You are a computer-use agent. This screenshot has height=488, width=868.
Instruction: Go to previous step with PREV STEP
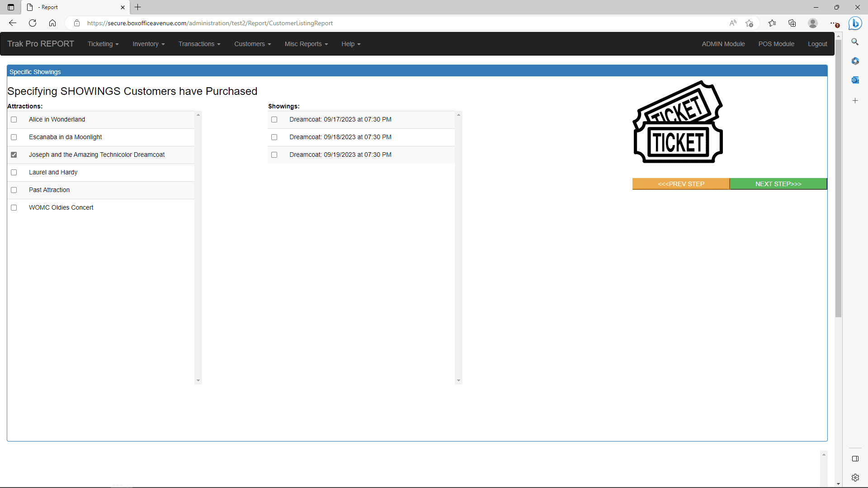tap(681, 184)
